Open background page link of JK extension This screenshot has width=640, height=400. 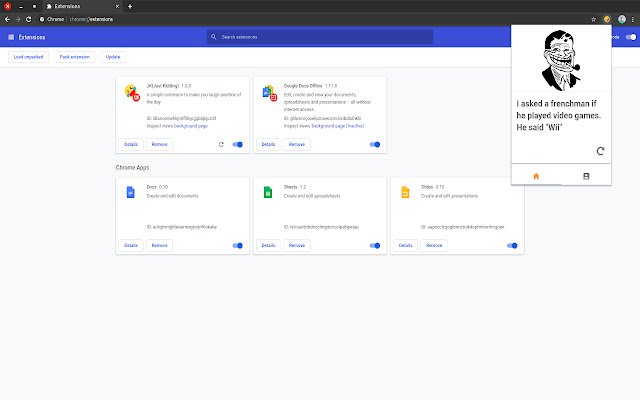click(191, 126)
